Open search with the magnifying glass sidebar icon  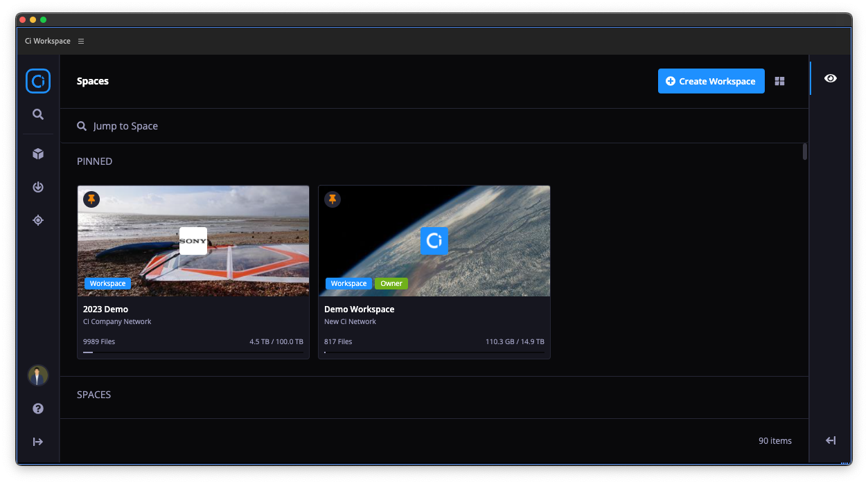(x=38, y=114)
